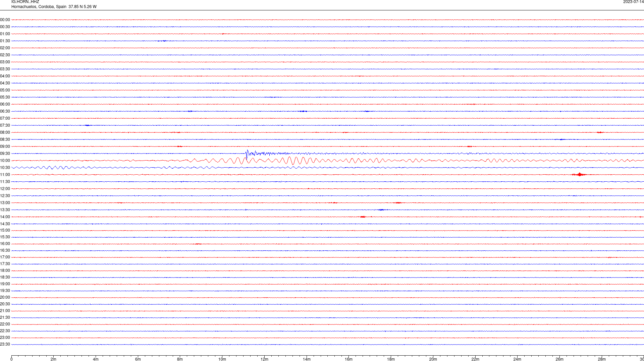Click the 19:00 time label
The width and height of the screenshot is (644, 362).
tap(5, 284)
